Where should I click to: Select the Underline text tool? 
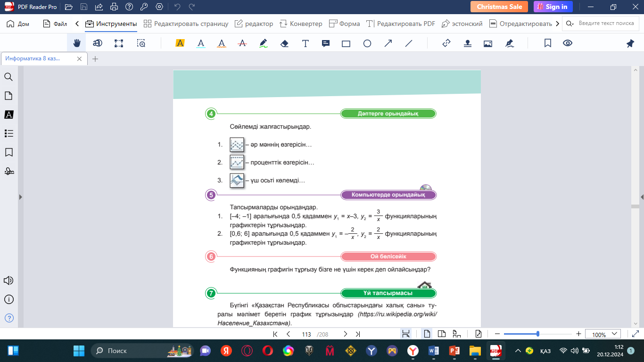click(201, 43)
